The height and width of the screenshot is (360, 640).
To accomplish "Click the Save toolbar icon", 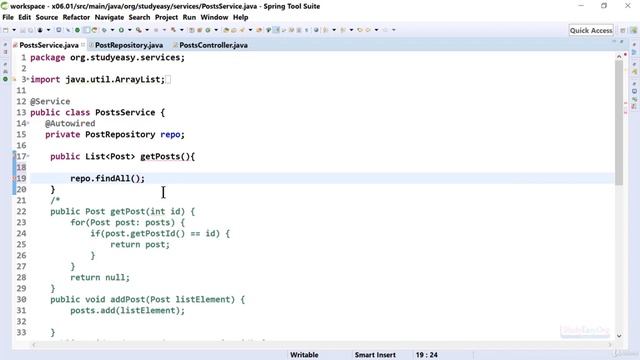I will point(23,30).
